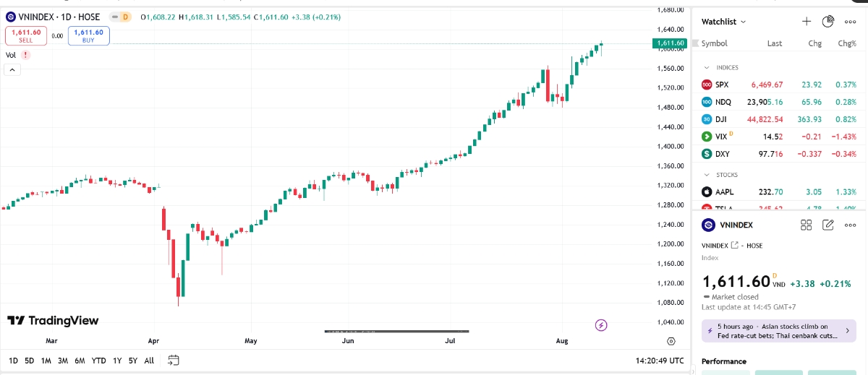Click the grid layout icon beside VNINDEX
The width and height of the screenshot is (868, 375).
tap(807, 225)
